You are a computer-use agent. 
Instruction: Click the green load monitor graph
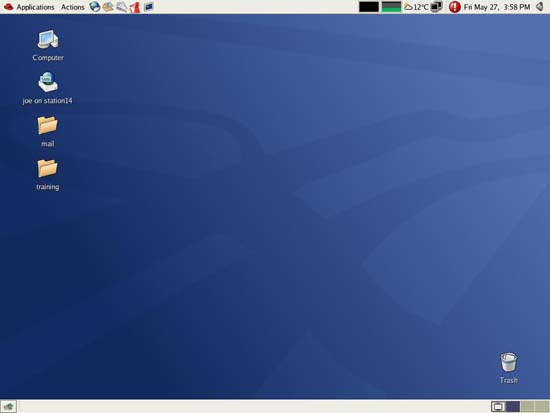click(391, 7)
